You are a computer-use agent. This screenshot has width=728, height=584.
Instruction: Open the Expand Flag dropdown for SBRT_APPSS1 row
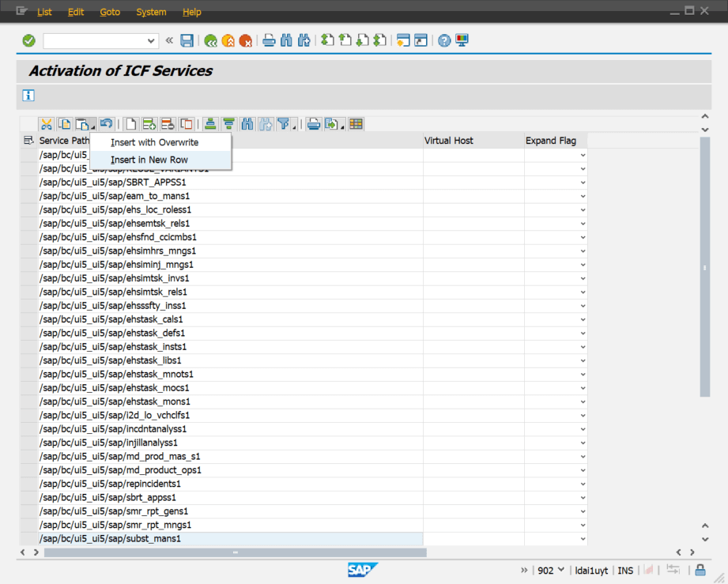583,183
